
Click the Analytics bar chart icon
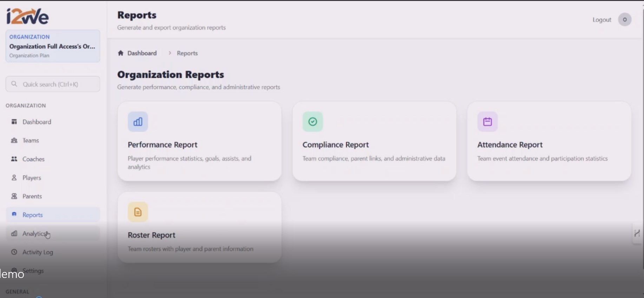pyautogui.click(x=14, y=233)
